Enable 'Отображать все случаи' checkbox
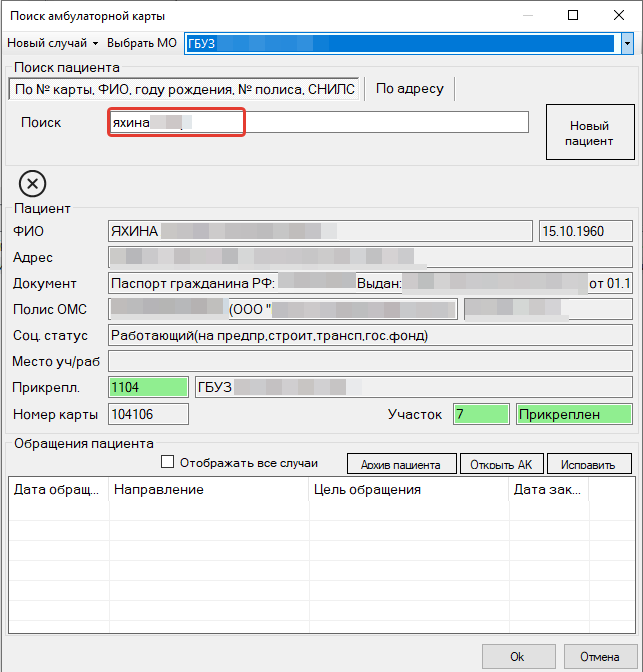The width and height of the screenshot is (643, 672). 168,463
